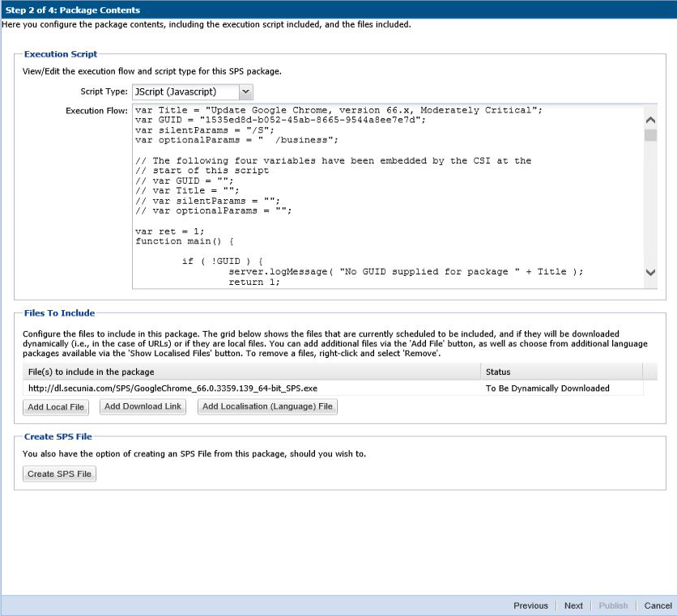
Task: Click the JScript (Javascript) combo box text
Action: coord(185,92)
